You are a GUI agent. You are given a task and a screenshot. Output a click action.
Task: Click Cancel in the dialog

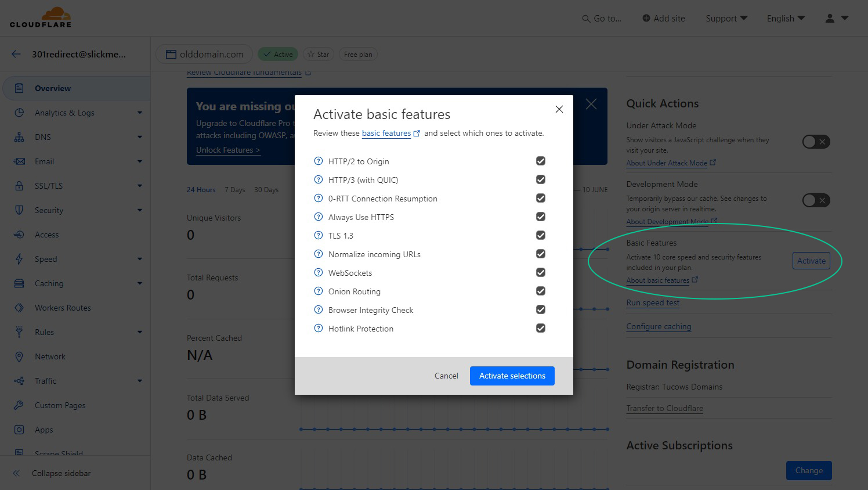(446, 376)
